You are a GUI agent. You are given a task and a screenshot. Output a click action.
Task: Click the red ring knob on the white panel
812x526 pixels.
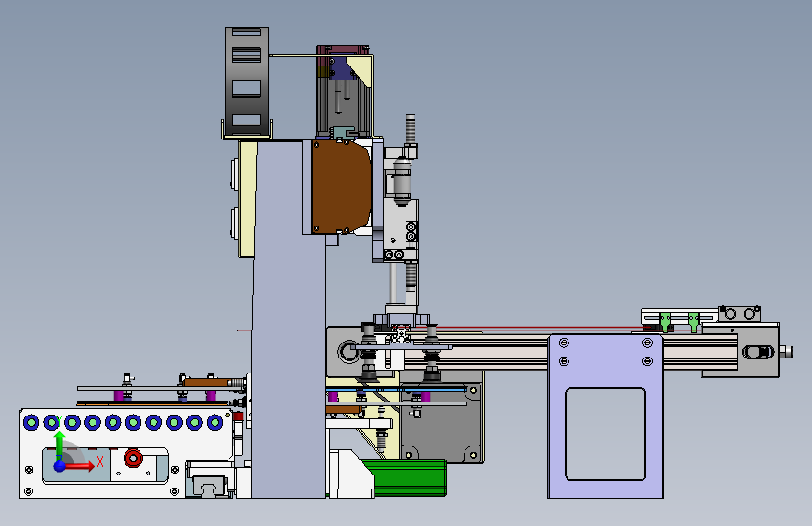click(x=133, y=459)
